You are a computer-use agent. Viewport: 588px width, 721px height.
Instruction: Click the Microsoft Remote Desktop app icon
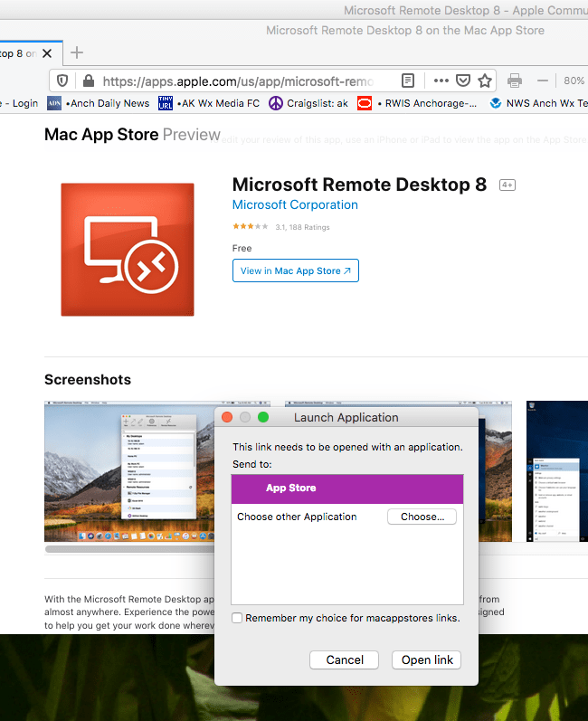pyautogui.click(x=128, y=249)
